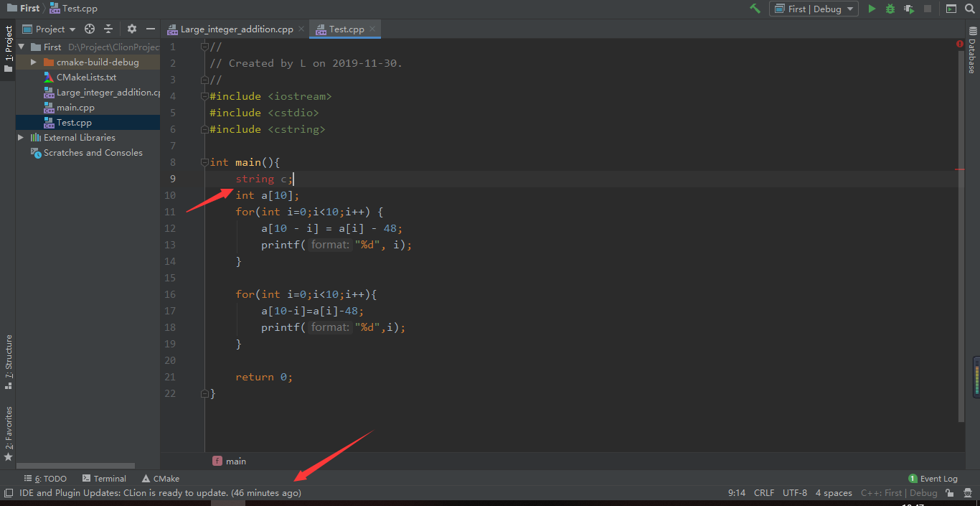Run the First Debug configuration
This screenshot has height=506, width=980.
click(x=872, y=9)
